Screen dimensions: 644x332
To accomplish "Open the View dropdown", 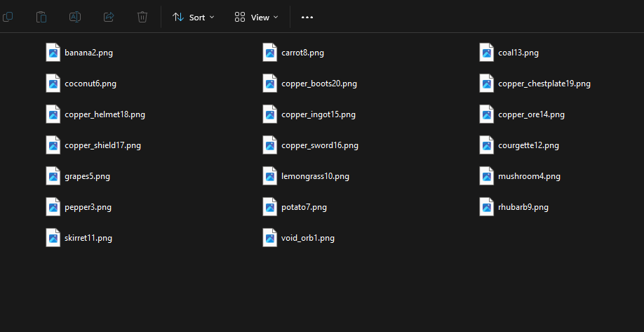I will pos(256,18).
